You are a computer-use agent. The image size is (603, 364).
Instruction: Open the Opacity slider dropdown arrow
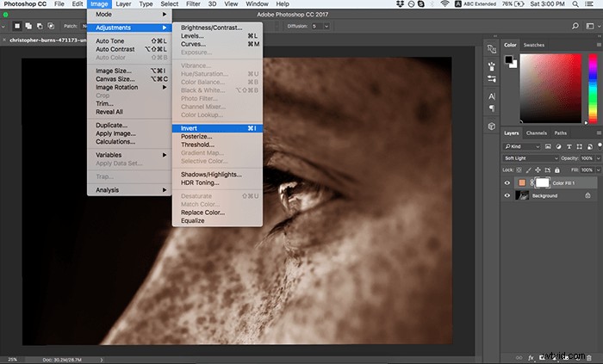point(599,158)
